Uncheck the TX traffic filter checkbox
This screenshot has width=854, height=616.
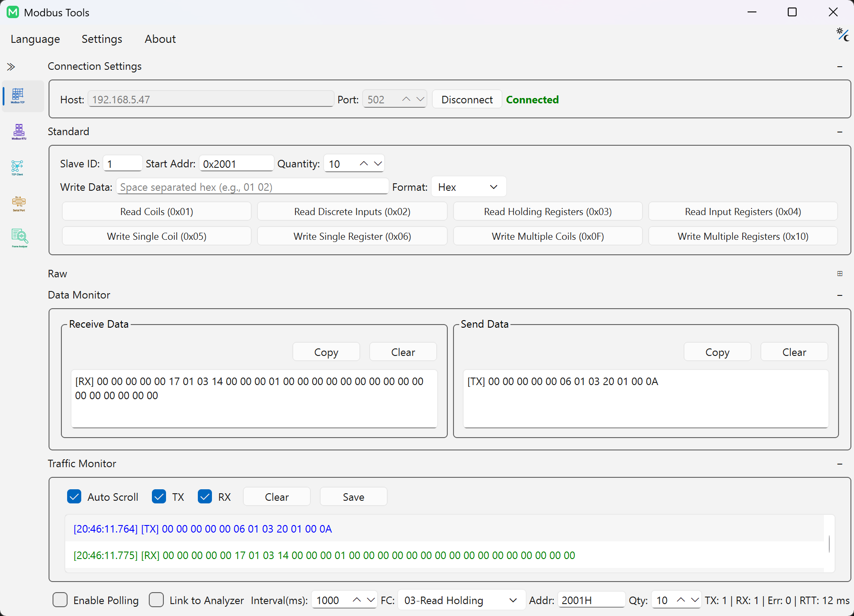(159, 496)
